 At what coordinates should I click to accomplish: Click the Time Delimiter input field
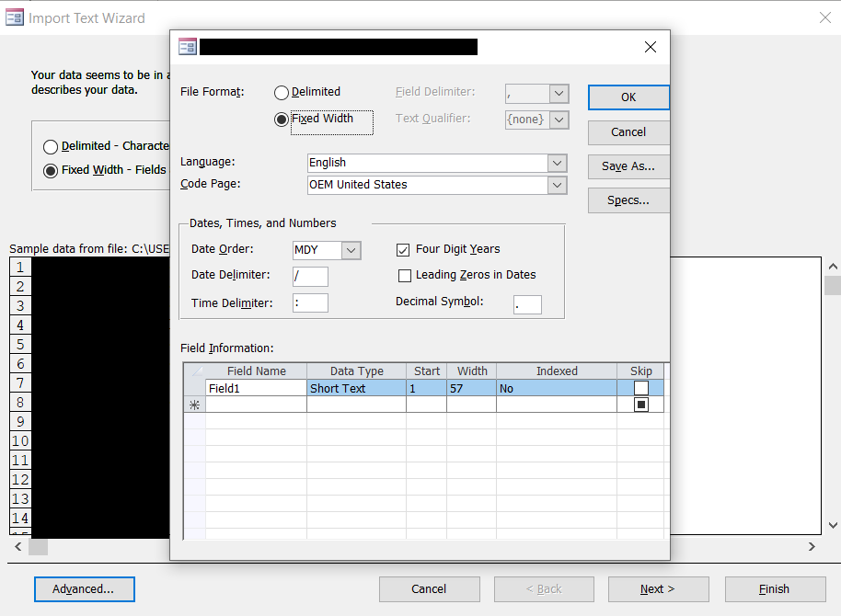click(310, 302)
